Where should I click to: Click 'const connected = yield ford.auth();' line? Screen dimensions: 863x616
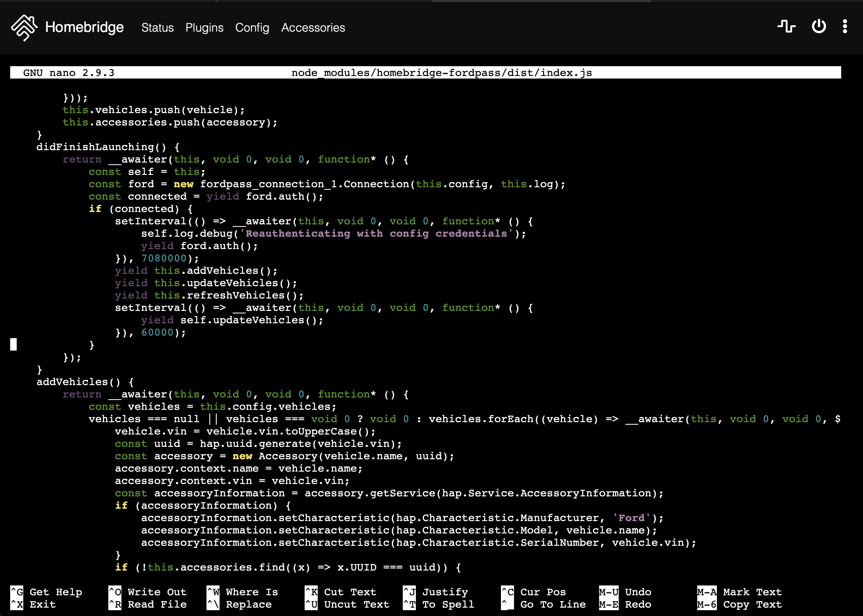206,197
